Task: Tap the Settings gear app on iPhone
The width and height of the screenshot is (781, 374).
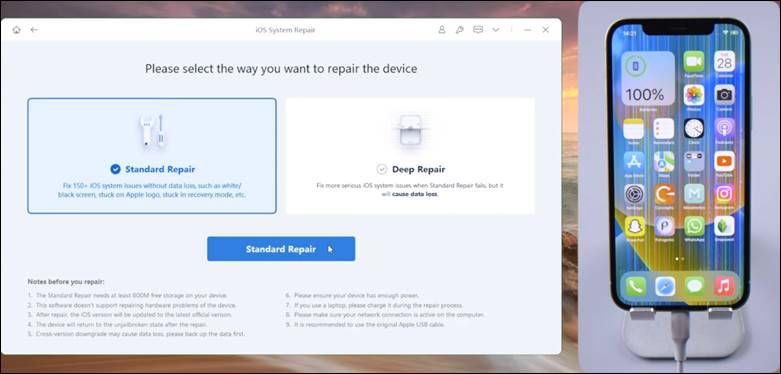Action: pos(634,194)
